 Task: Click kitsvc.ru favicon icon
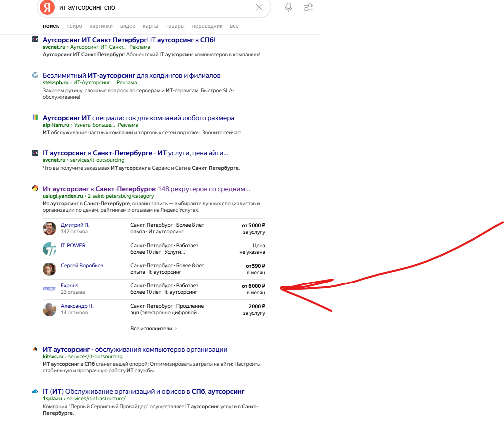(35, 349)
